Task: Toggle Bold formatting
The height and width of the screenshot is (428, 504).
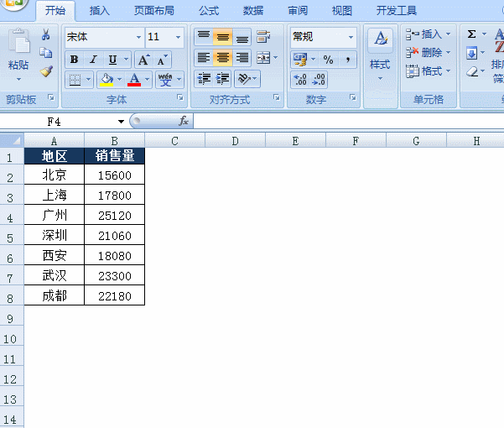Action: (74, 60)
